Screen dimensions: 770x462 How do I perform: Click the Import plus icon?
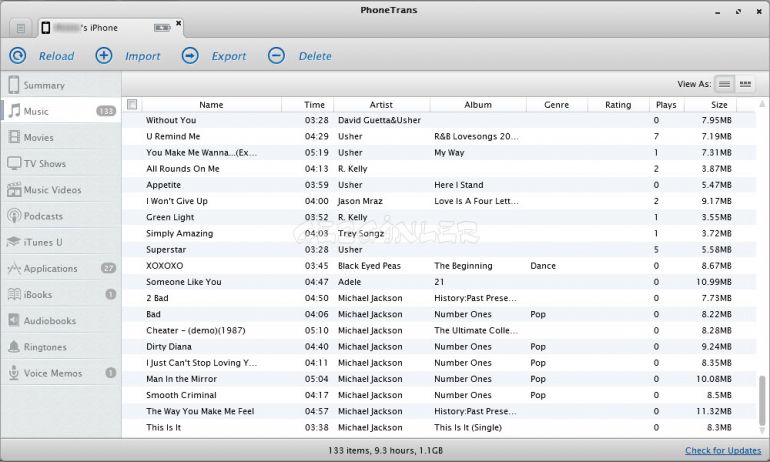point(104,55)
